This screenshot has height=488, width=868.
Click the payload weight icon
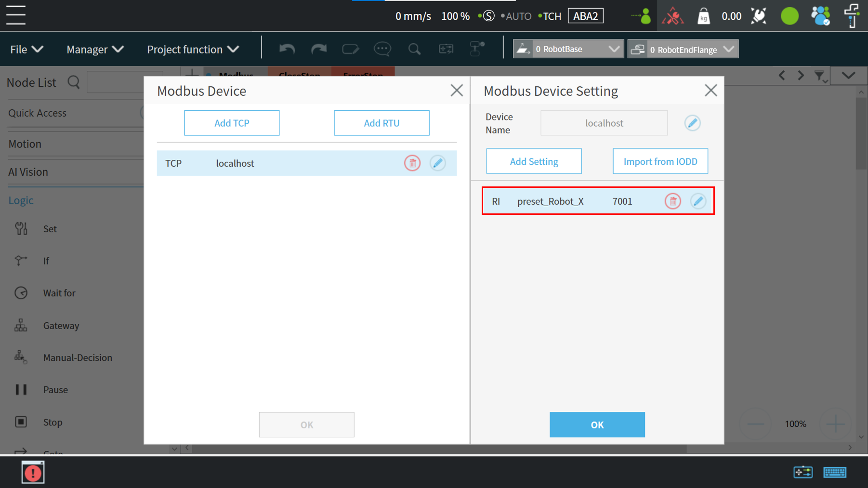(704, 16)
